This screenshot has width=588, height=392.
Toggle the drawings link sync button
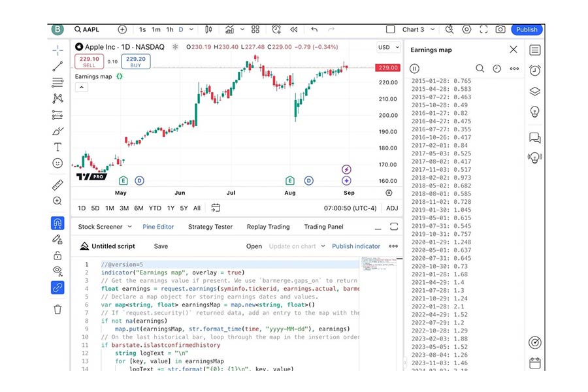(57, 287)
